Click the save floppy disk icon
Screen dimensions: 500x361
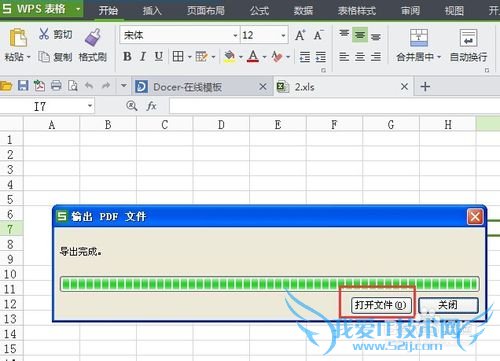(x=23, y=86)
